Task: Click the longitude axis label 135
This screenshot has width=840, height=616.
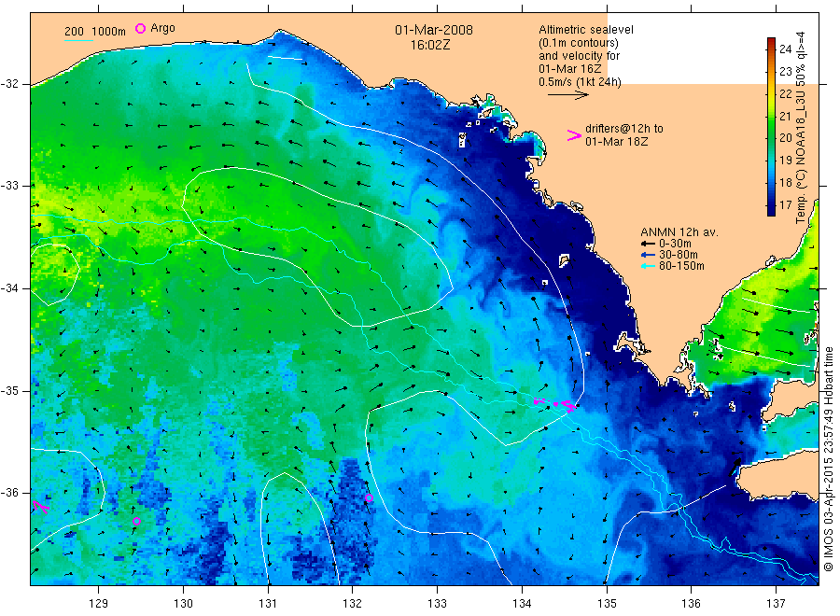Action: click(x=607, y=604)
